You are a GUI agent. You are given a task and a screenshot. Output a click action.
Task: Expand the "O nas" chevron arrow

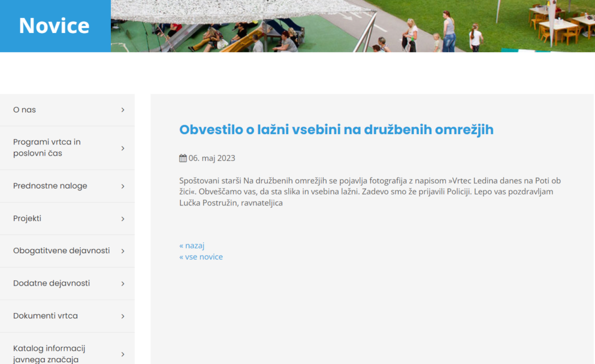point(123,109)
